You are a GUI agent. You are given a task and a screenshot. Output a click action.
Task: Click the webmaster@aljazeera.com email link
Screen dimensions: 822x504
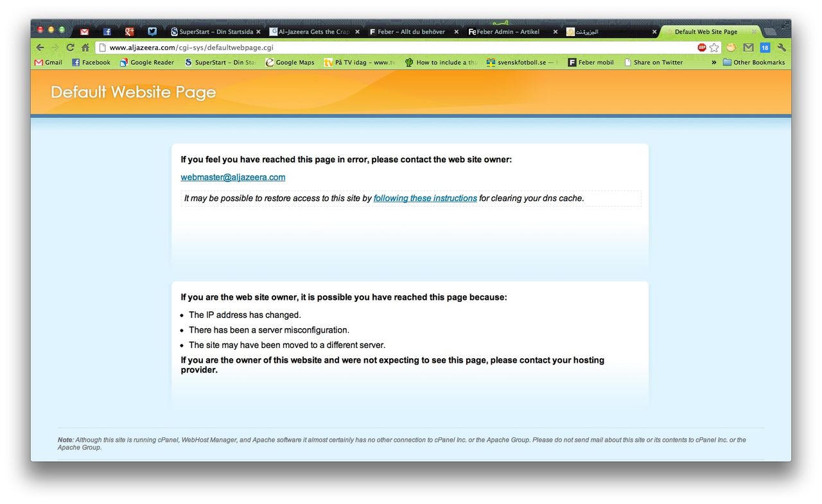pos(232,177)
